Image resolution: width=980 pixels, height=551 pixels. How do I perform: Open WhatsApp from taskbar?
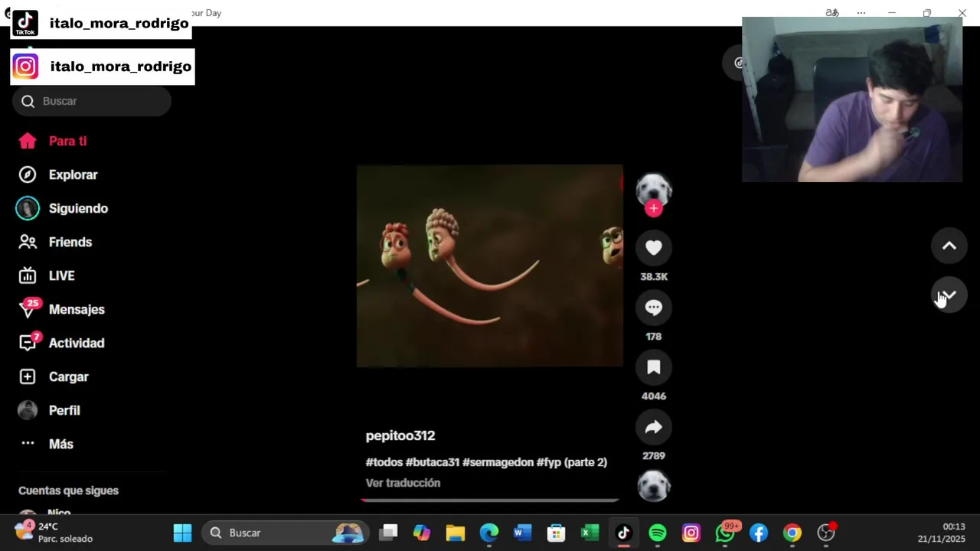point(725,533)
